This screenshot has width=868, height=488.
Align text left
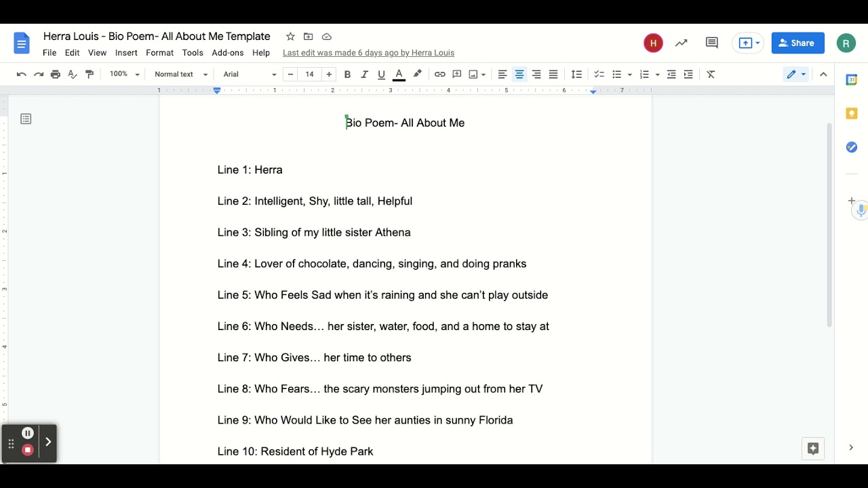tap(502, 75)
